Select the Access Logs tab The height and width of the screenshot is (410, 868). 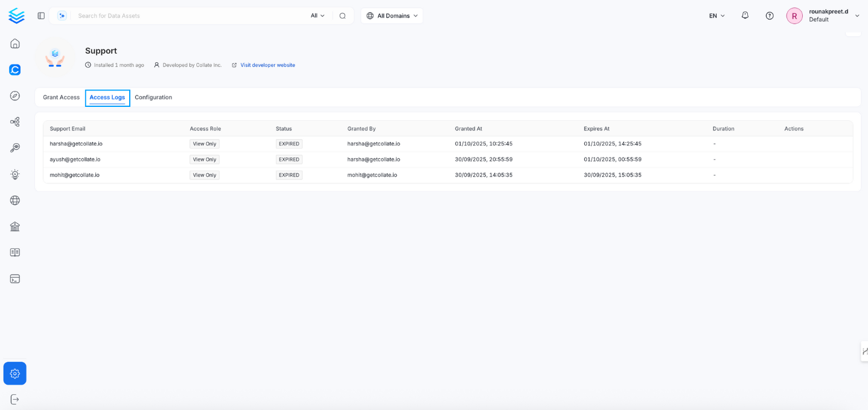point(107,97)
